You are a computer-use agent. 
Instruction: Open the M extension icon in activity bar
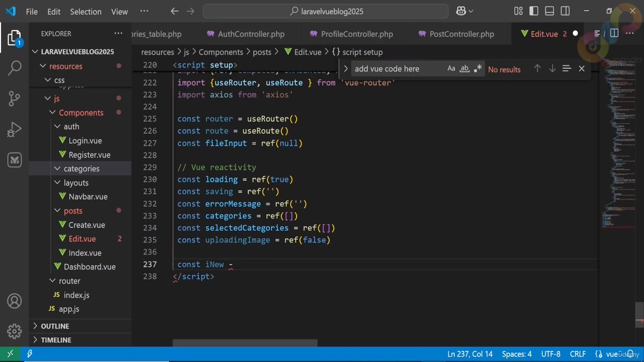15,160
